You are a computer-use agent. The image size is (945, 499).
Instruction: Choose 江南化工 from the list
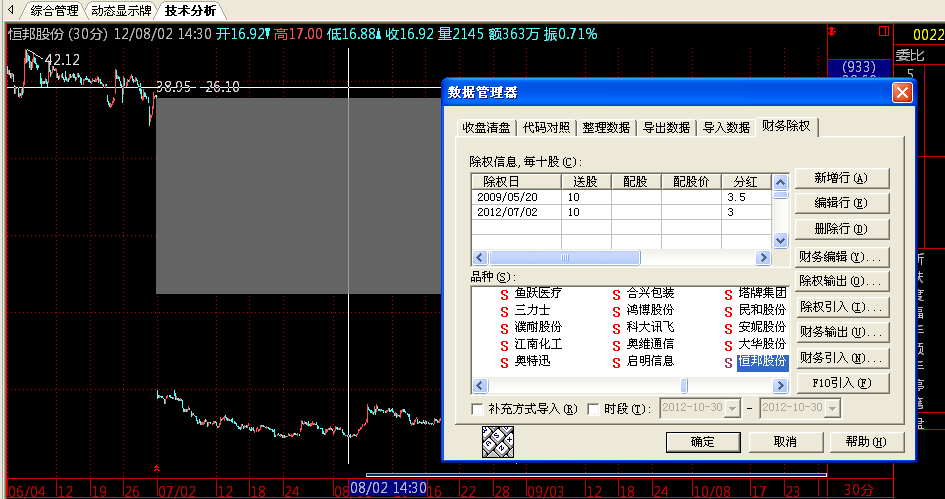537,344
